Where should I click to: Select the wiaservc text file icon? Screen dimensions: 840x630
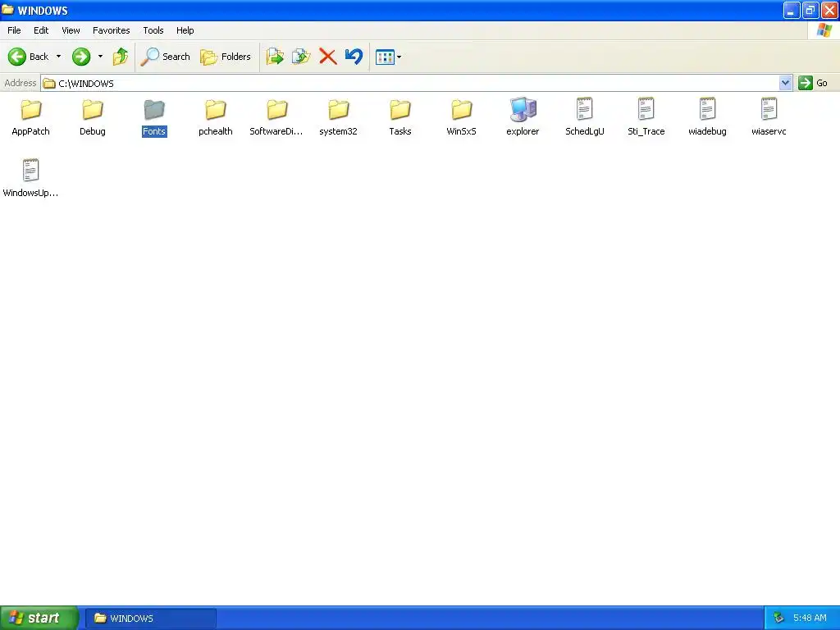[x=769, y=109]
